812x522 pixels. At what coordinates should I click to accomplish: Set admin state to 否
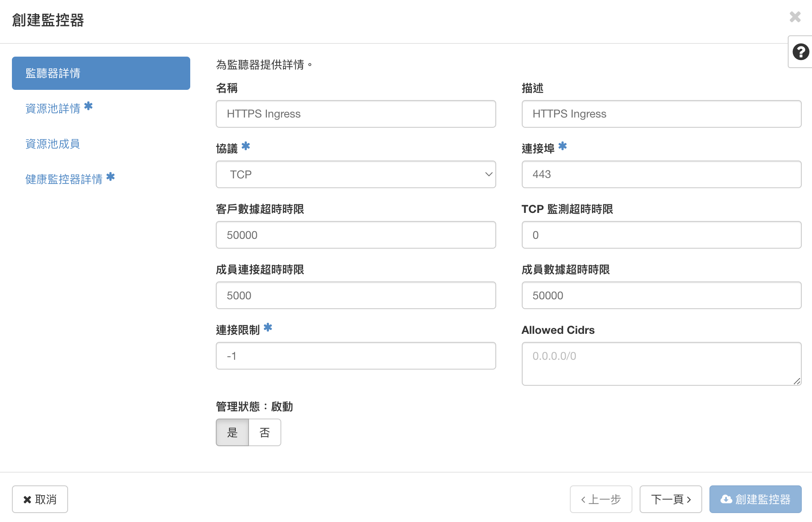tap(265, 433)
